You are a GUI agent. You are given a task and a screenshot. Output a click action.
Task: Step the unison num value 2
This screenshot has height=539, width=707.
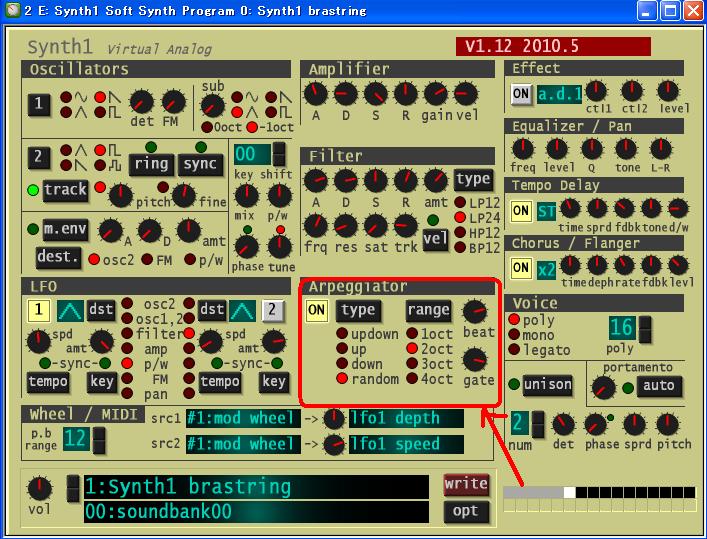click(538, 424)
